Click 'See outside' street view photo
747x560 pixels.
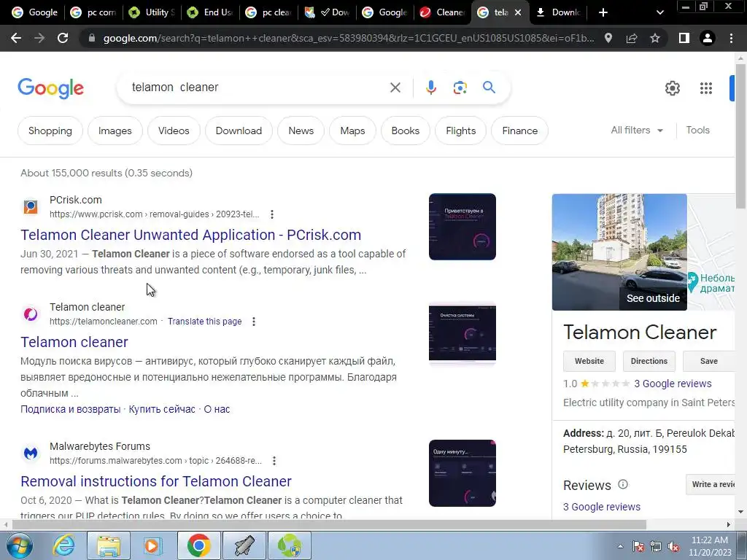pyautogui.click(x=619, y=252)
